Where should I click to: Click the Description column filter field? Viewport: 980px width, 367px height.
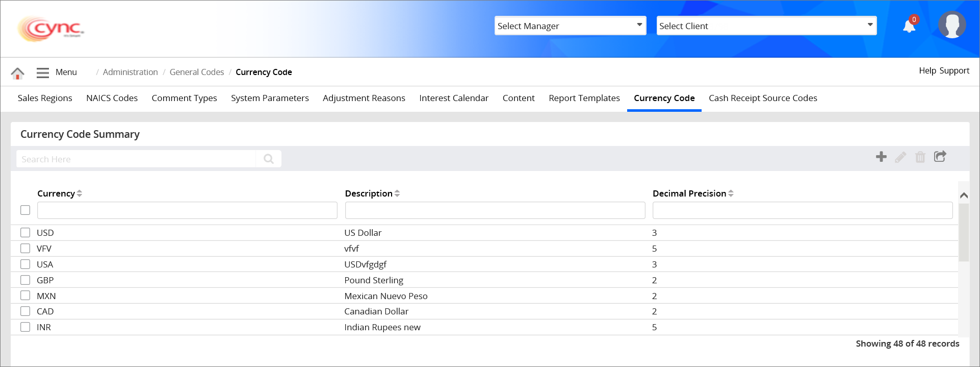pyautogui.click(x=495, y=210)
